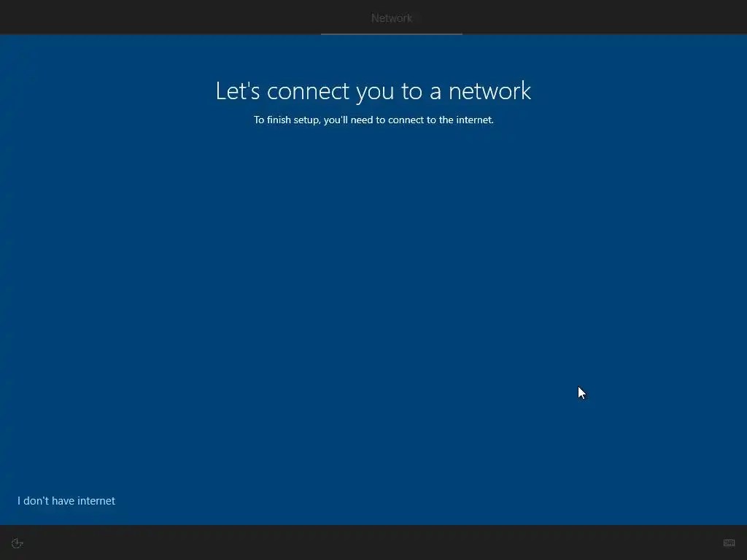The width and height of the screenshot is (747, 560).
Task: Click the word "connect" in the main heading
Action: (x=309, y=91)
